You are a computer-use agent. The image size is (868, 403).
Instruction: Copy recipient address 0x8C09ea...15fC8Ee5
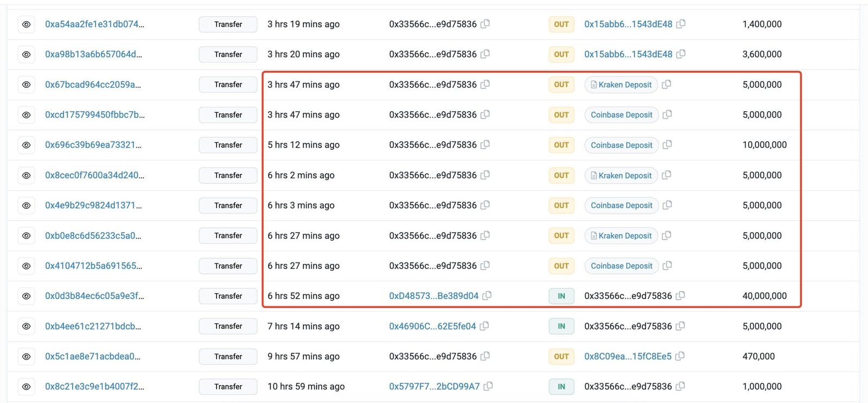pyautogui.click(x=680, y=356)
